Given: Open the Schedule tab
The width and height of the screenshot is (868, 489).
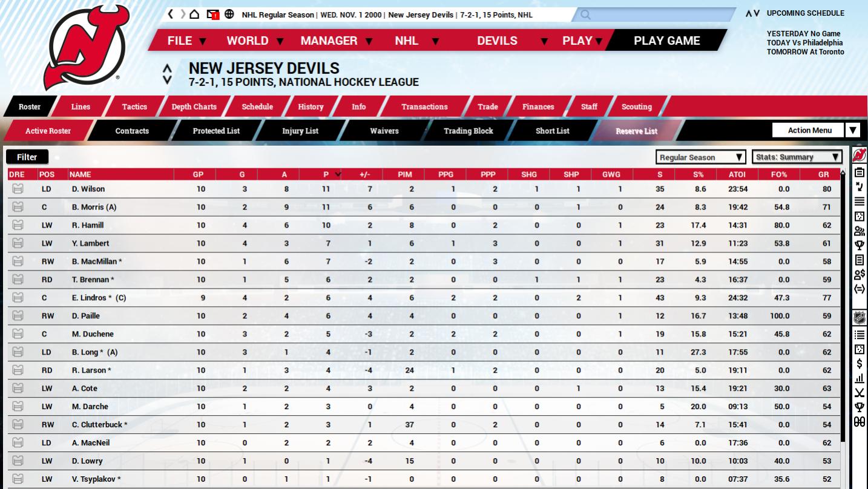Looking at the screenshot, I should (x=257, y=107).
